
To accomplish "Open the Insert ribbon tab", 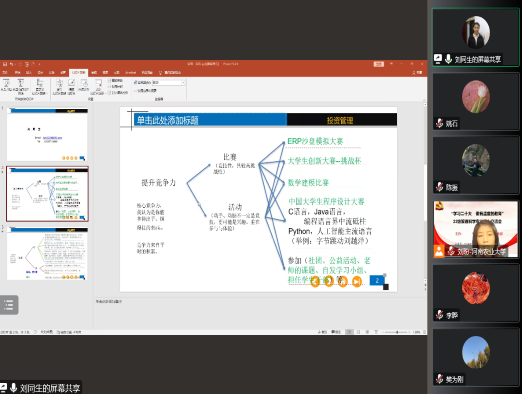I will click(x=29, y=72).
